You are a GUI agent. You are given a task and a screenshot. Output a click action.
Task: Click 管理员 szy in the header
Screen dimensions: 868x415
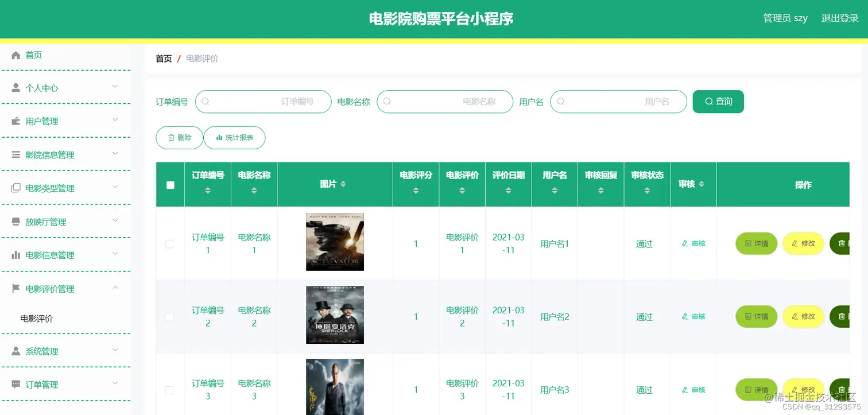[x=785, y=18]
